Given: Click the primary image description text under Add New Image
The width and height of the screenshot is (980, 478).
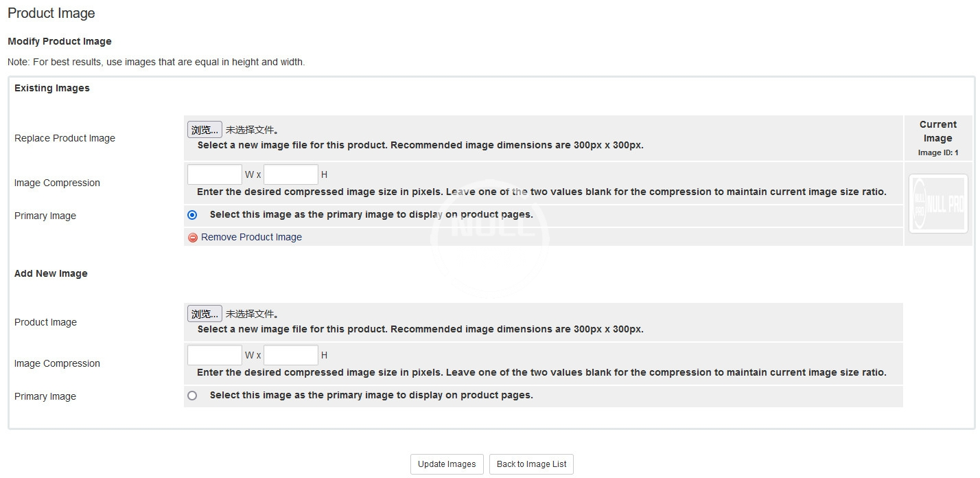Looking at the screenshot, I should pyautogui.click(x=371, y=395).
